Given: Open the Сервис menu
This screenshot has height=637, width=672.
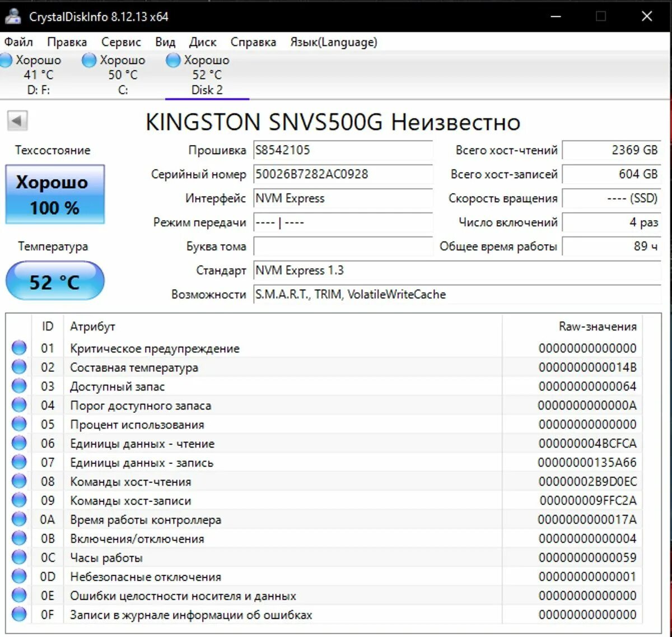Looking at the screenshot, I should (121, 42).
